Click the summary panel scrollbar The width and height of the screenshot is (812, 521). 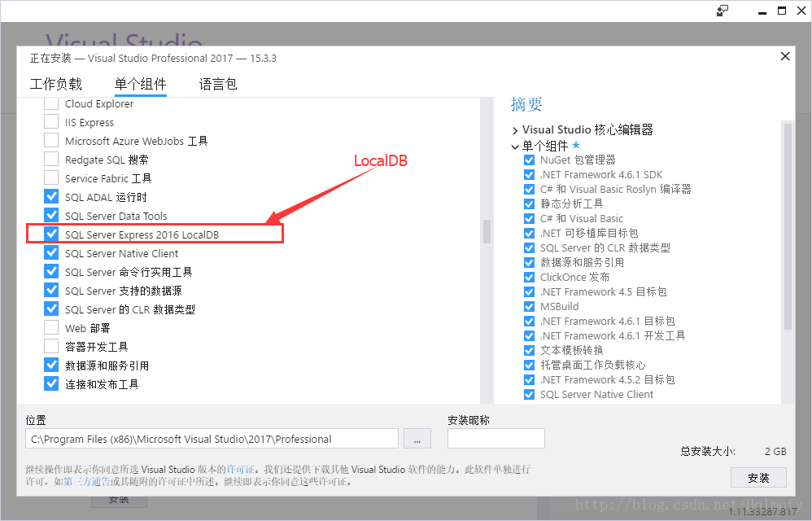[788, 226]
